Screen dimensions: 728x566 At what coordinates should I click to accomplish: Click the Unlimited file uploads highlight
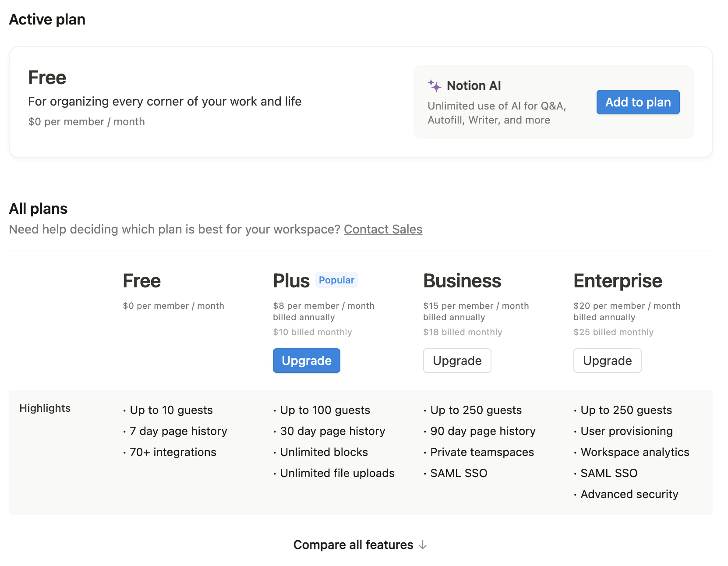coord(337,473)
